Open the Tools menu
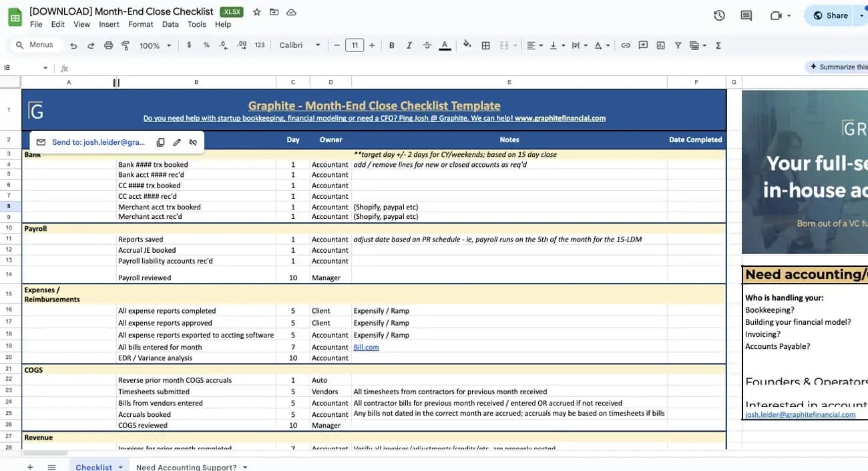 click(197, 24)
